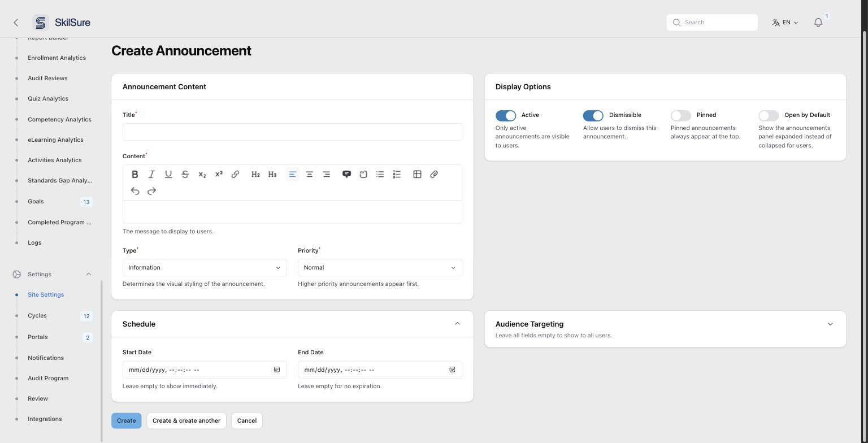
Task: Enable the Pinned toggle
Action: pos(681,115)
